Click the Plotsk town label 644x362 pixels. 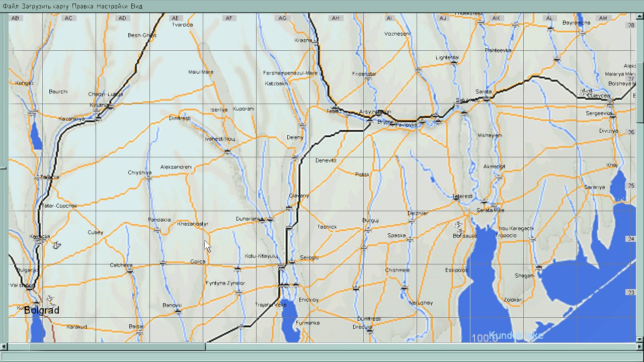[x=362, y=174]
